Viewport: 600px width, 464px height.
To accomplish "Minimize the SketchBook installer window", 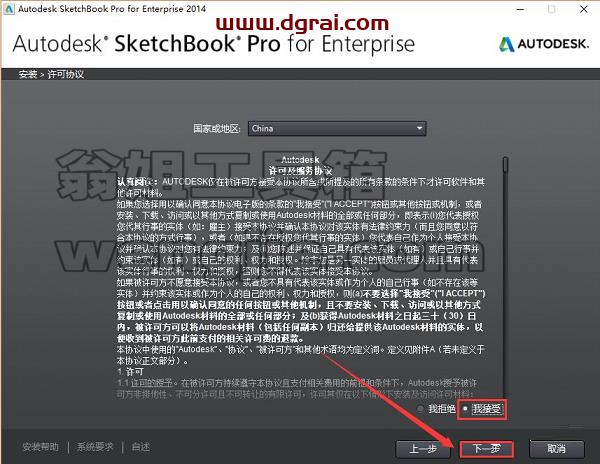I will (520, 9).
